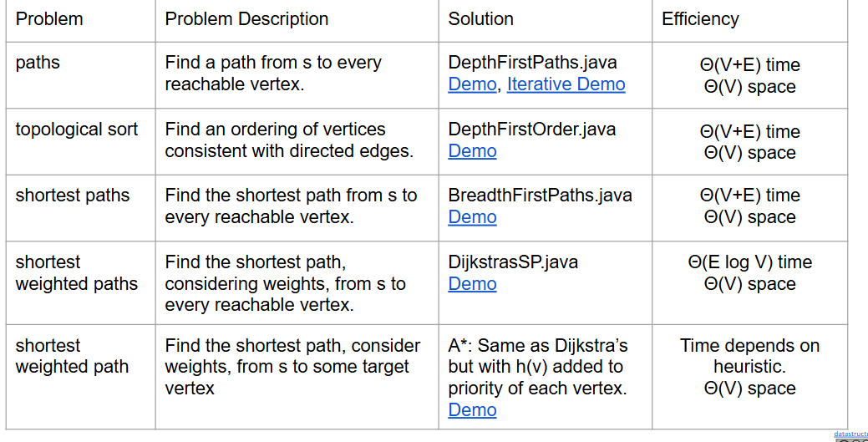Open the Demo link under DepthFirstPaths.java
Screen dimensions: 868x442
click(472, 84)
